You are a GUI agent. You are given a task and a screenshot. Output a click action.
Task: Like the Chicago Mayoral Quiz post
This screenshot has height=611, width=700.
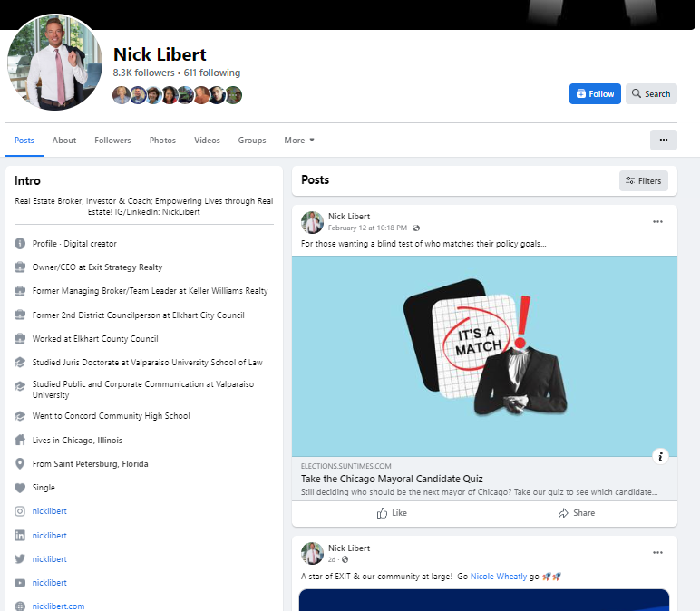click(392, 513)
